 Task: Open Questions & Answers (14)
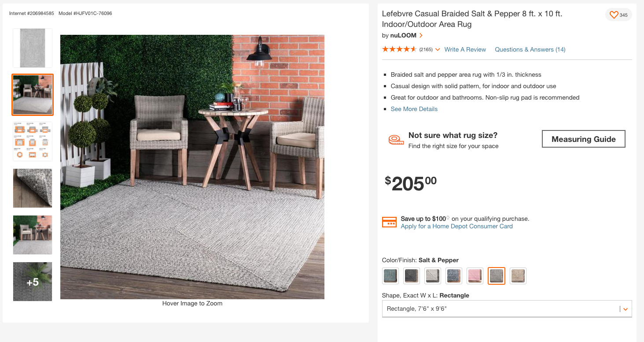click(x=530, y=49)
